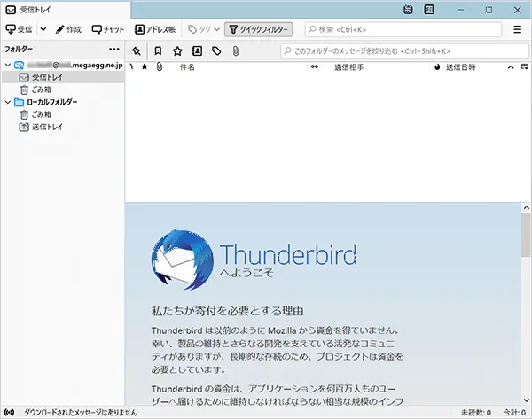Collapse the megaegg.ne.jp account tree
The width and height of the screenshot is (532, 419).
pos(8,65)
